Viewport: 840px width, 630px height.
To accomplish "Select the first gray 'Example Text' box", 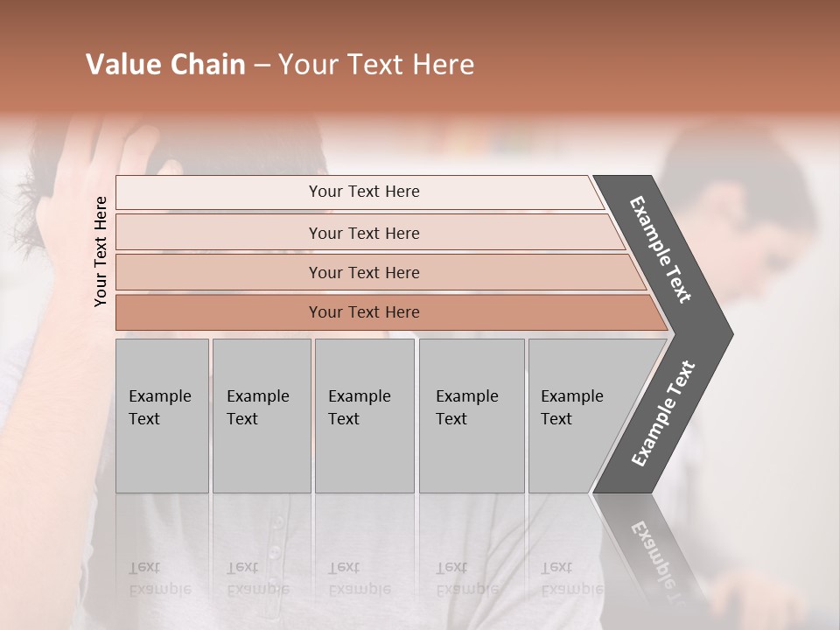I will [x=162, y=416].
